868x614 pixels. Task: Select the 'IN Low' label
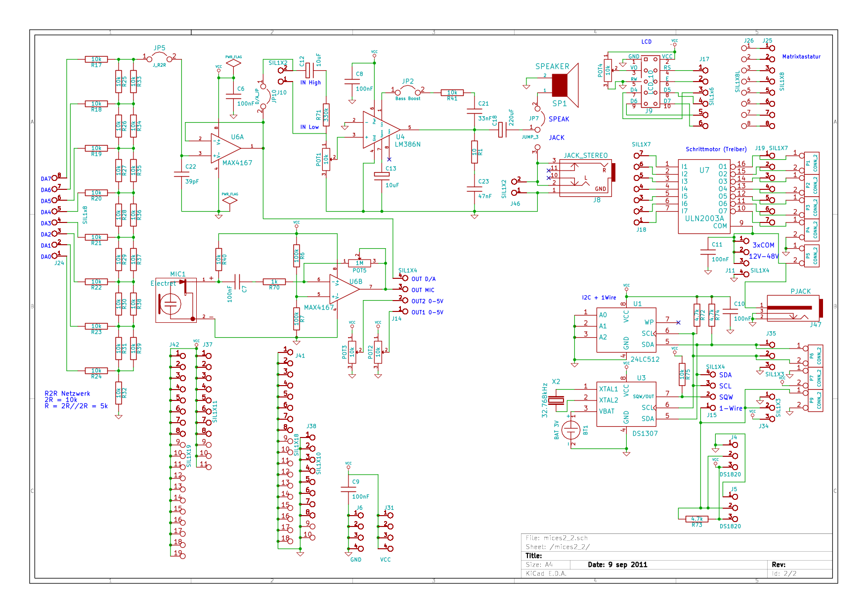pyautogui.click(x=309, y=127)
